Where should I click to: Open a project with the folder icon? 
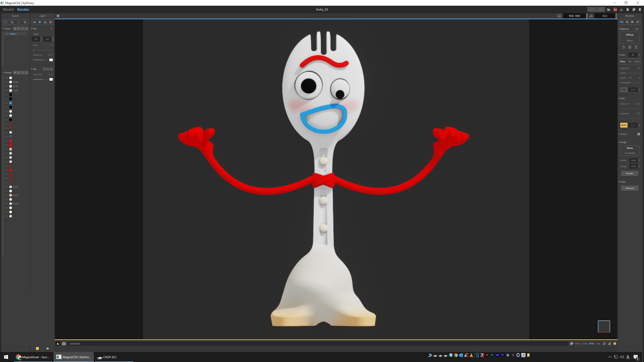609,10
